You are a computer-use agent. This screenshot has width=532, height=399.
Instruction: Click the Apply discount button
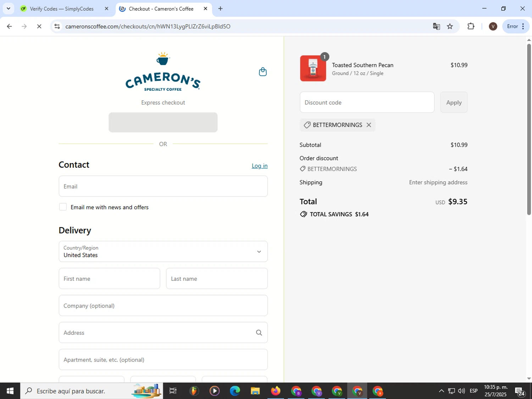tap(454, 102)
